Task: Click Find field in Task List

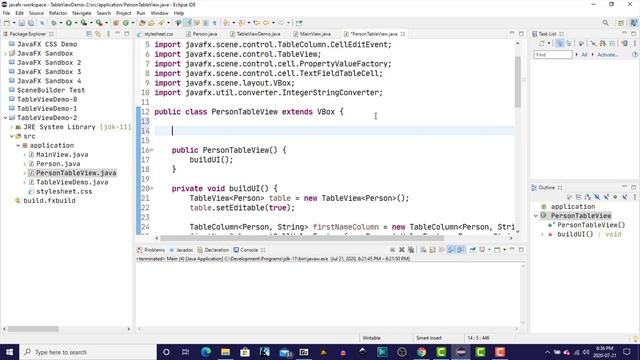Action: 553,55
